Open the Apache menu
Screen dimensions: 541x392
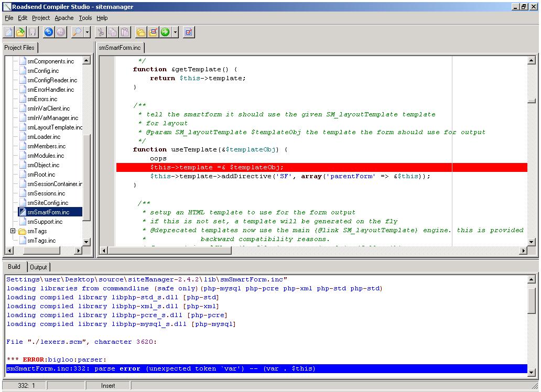click(x=64, y=18)
